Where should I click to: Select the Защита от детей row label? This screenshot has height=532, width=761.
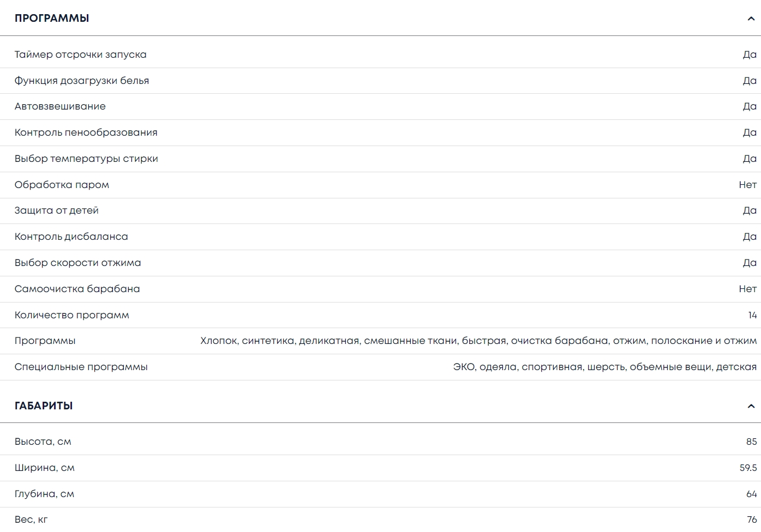56,210
